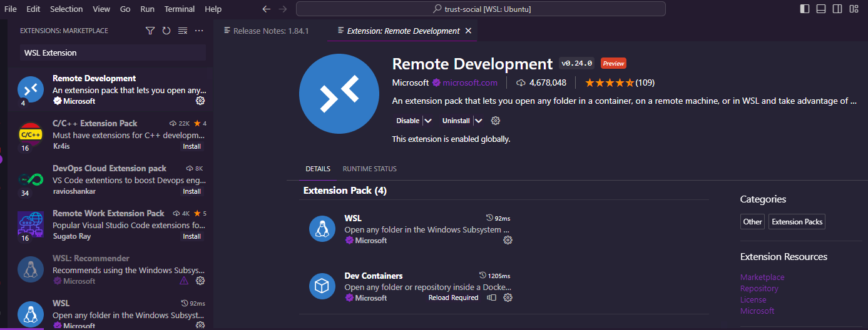Close the Extension: Remote Development tab
Viewport: 868px width, 330px height.
point(469,31)
